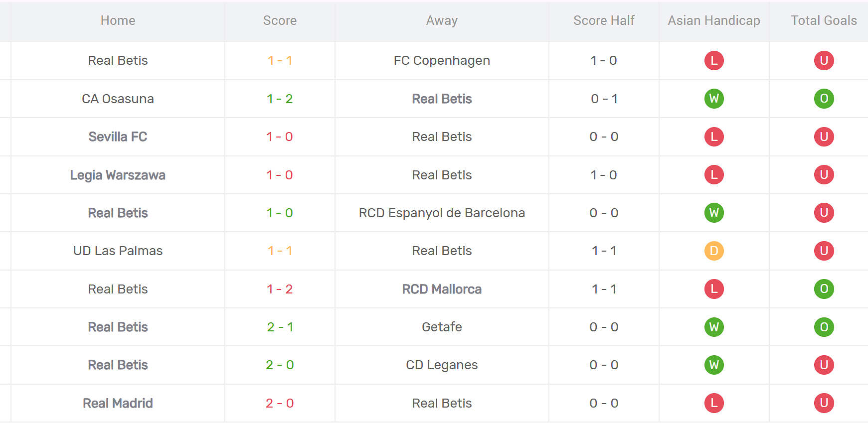This screenshot has height=424, width=868.
Task: Click the red U badge in Real Madrid row
Action: click(x=824, y=403)
